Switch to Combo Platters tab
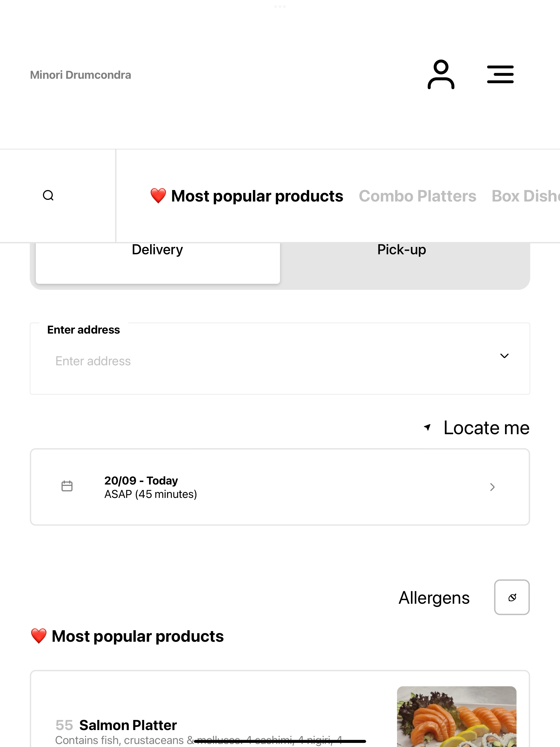Viewport: 560px width, 747px height. (418, 196)
